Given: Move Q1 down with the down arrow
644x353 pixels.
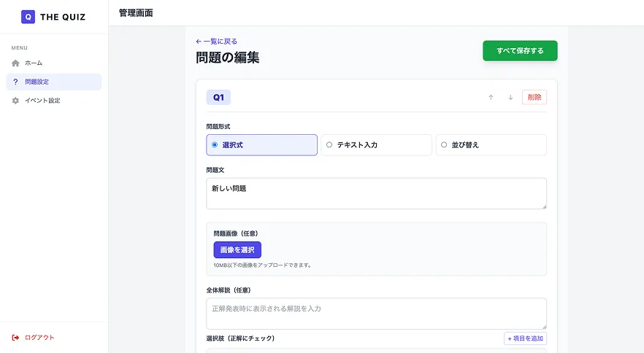Looking at the screenshot, I should tap(510, 97).
